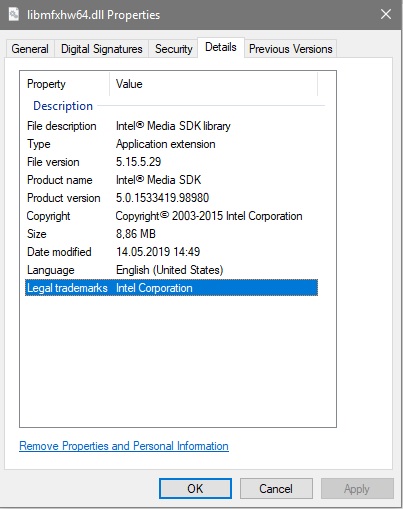Select the Copyright property label
Image resolution: width=403 pixels, height=509 pixels.
(x=48, y=216)
